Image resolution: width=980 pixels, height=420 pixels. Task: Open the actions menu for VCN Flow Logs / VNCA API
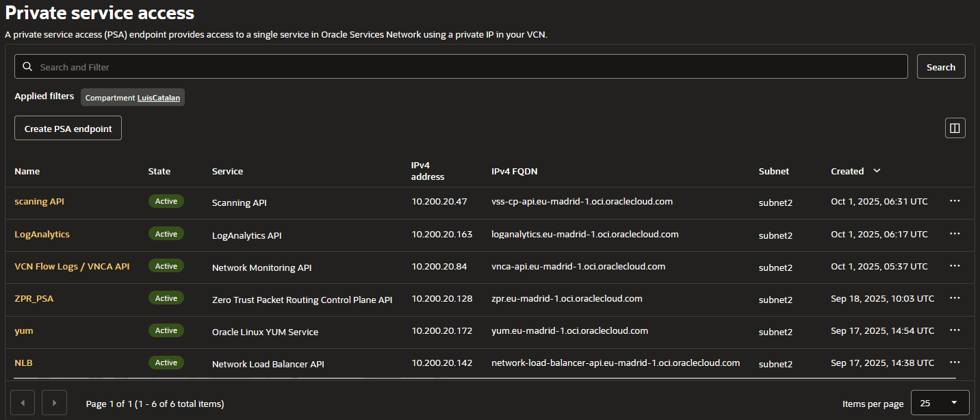[955, 265]
